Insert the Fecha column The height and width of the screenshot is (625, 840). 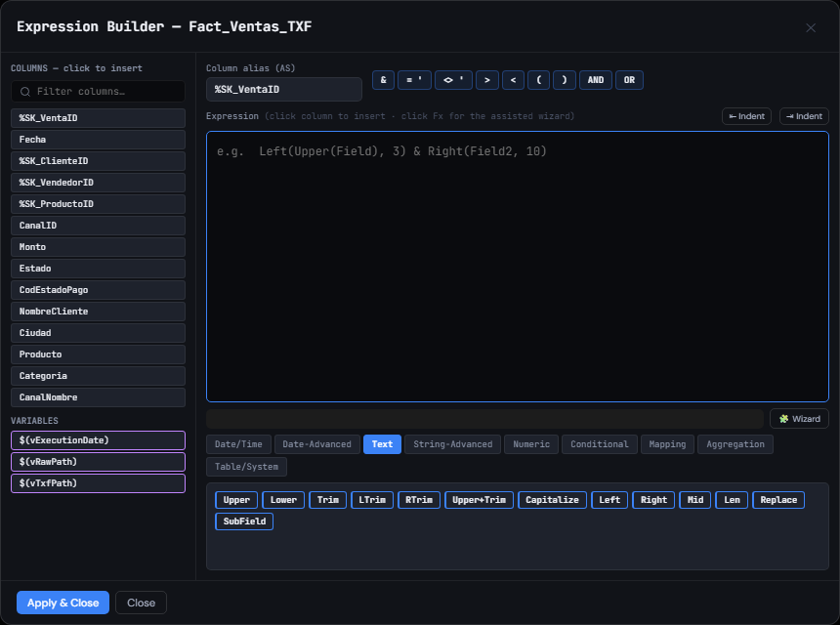pos(98,140)
